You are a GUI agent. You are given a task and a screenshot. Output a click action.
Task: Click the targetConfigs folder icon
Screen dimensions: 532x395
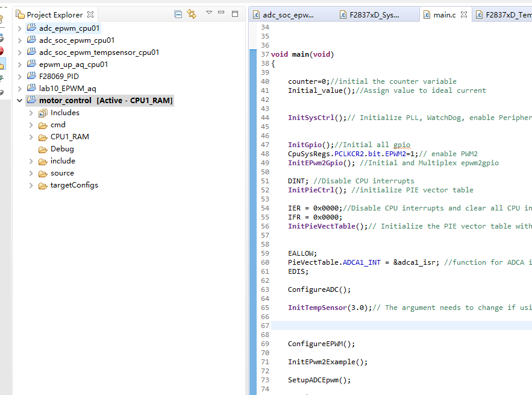(x=43, y=186)
